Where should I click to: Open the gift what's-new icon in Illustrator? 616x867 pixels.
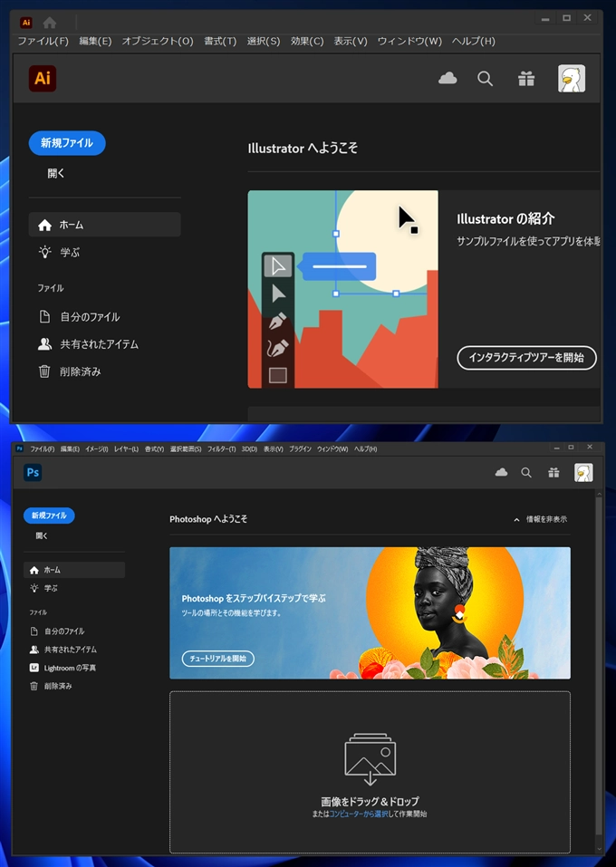526,79
